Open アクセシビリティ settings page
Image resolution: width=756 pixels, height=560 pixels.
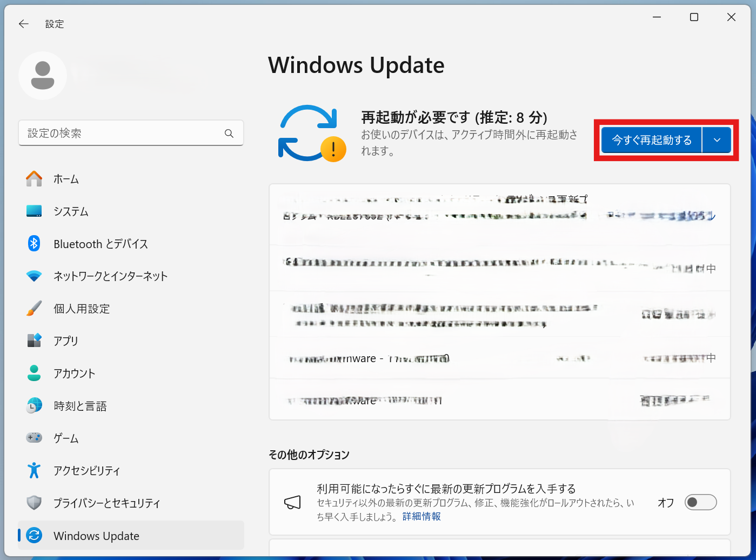131,470
